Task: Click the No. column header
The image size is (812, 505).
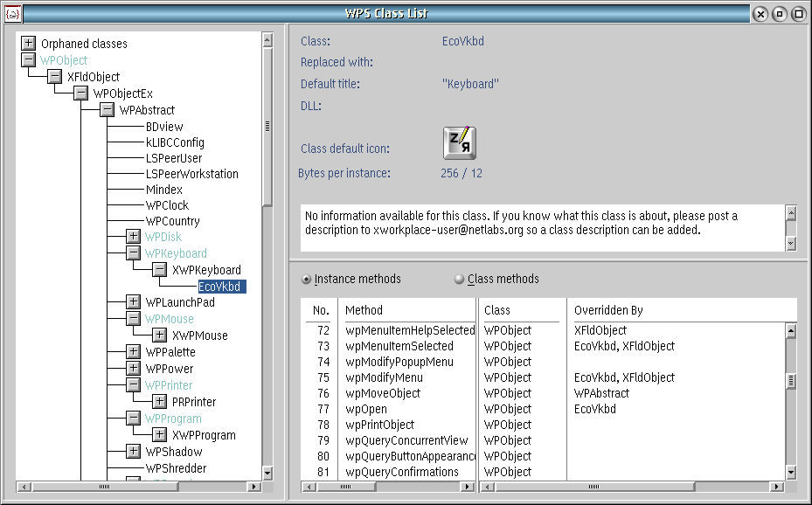Action: coord(319,310)
